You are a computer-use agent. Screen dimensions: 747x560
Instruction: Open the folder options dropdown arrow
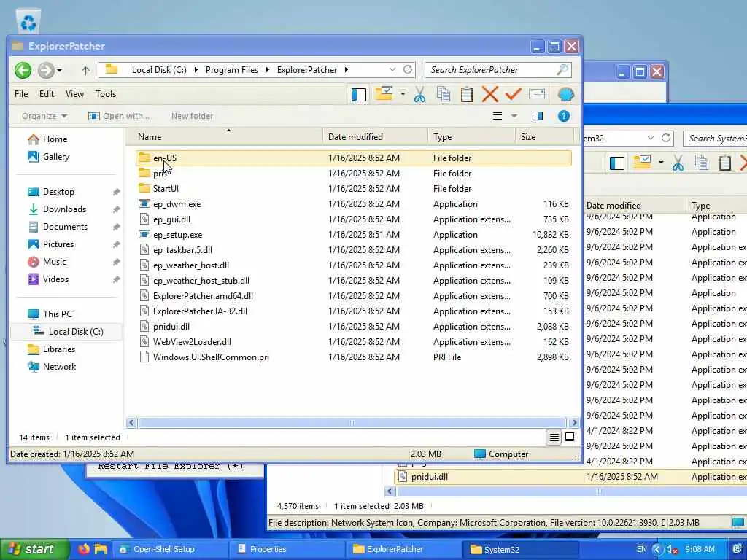point(403,94)
